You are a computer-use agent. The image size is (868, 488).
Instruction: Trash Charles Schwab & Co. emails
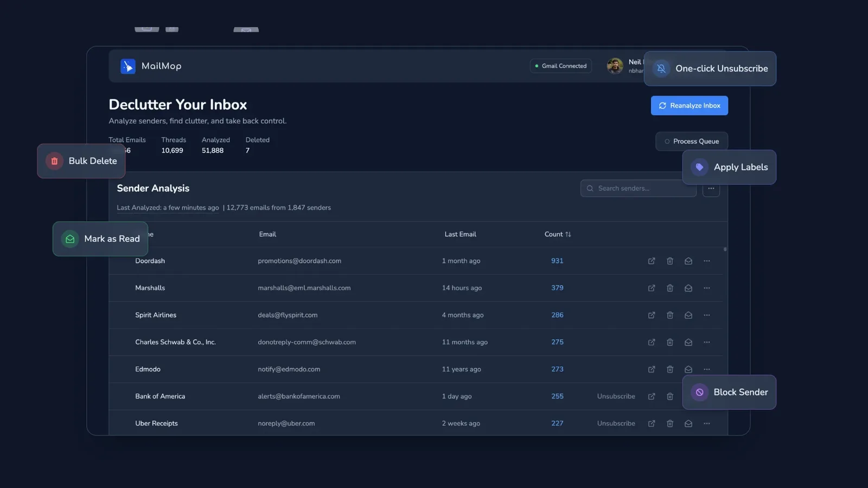[670, 342]
